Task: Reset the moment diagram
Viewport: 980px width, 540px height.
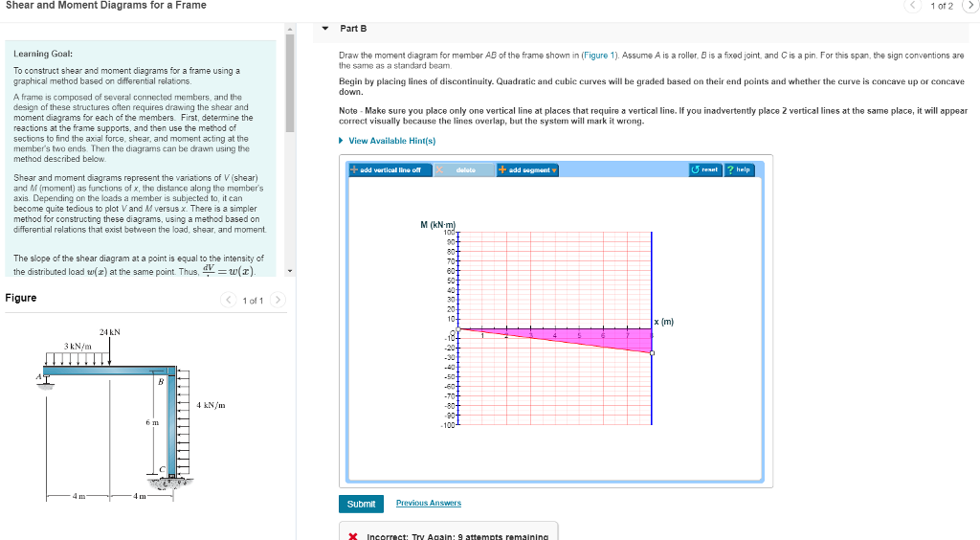Action: pyautogui.click(x=705, y=170)
